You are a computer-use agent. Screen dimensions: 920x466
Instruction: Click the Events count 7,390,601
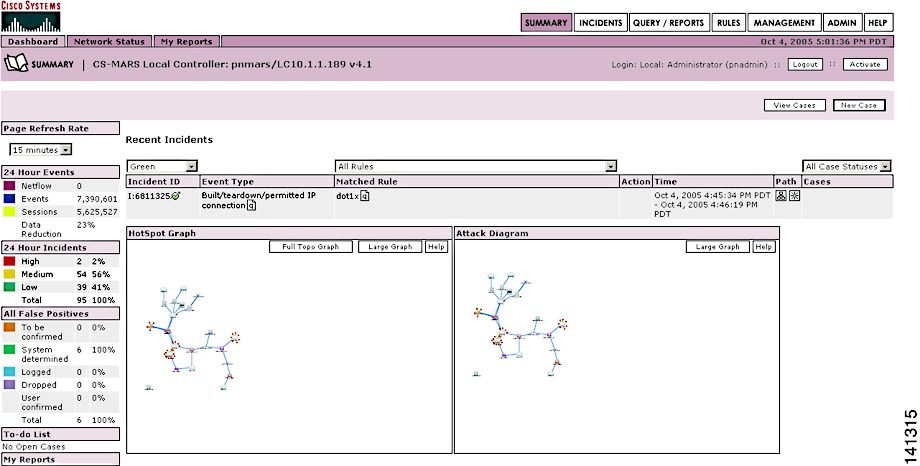97,199
